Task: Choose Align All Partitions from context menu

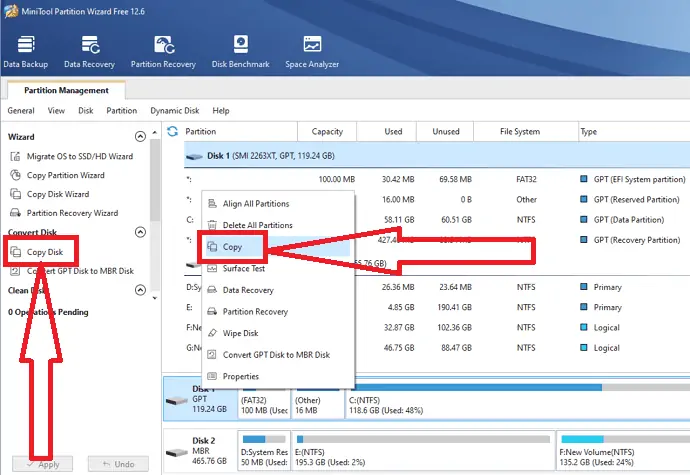Action: pyautogui.click(x=278, y=203)
